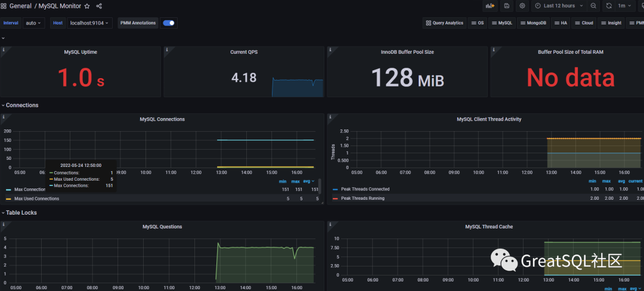Viewport: 644px width, 291px height.
Task: Click the info icon on MySQL Uptime panel
Action: (4, 49)
